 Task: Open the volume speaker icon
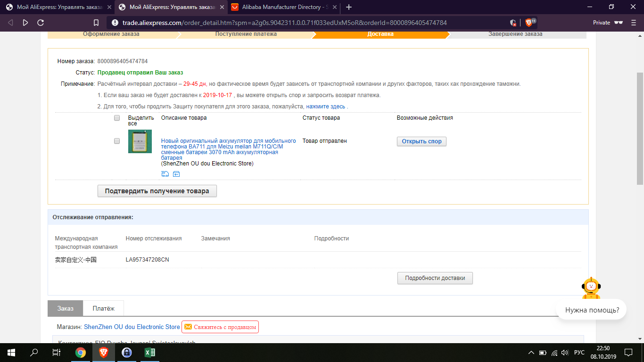click(565, 353)
